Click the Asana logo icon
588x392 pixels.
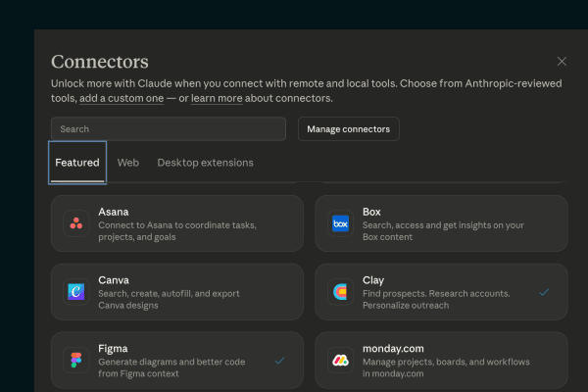(76, 223)
